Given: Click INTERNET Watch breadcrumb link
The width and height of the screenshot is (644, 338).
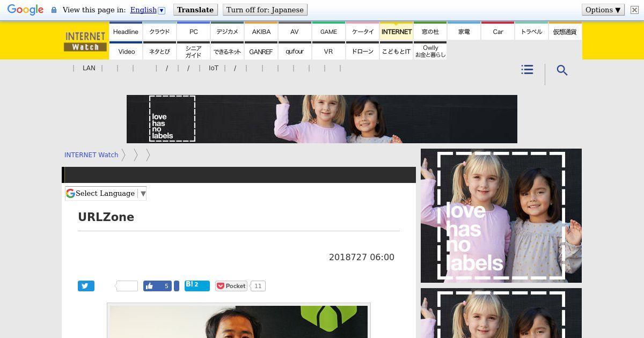Looking at the screenshot, I should pyautogui.click(x=91, y=155).
